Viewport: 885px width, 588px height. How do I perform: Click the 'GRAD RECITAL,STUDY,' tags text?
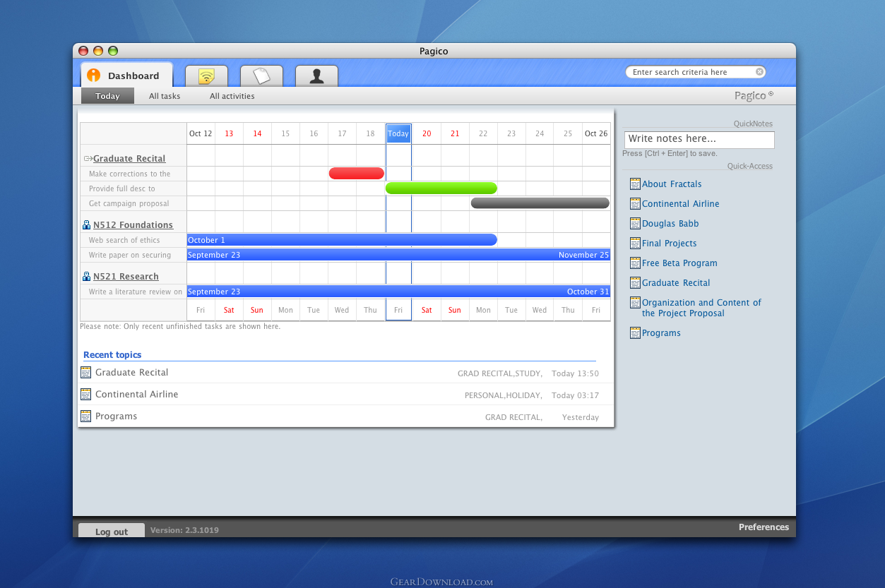(500, 374)
